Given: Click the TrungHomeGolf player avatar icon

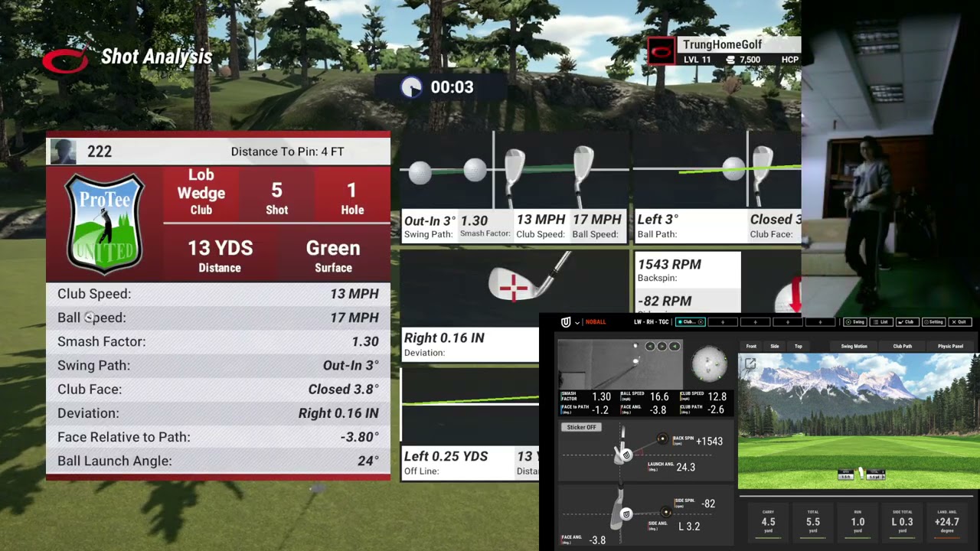Looking at the screenshot, I should [x=661, y=51].
